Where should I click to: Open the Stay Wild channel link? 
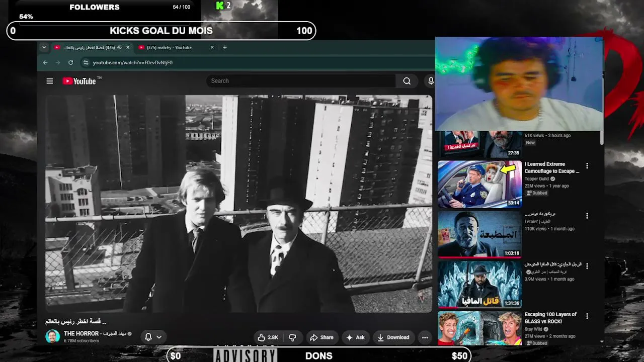[534, 329]
